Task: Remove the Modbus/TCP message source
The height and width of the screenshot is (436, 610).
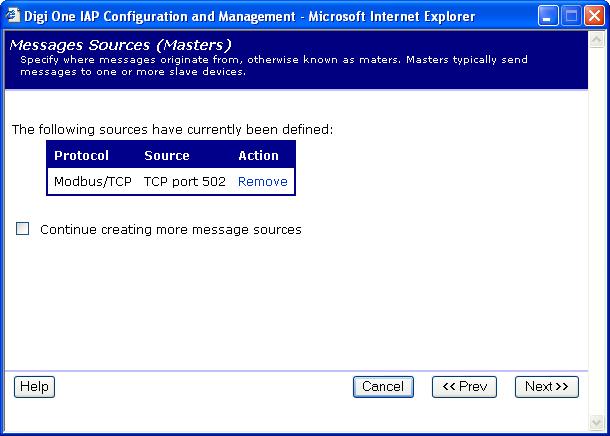Action: [262, 181]
